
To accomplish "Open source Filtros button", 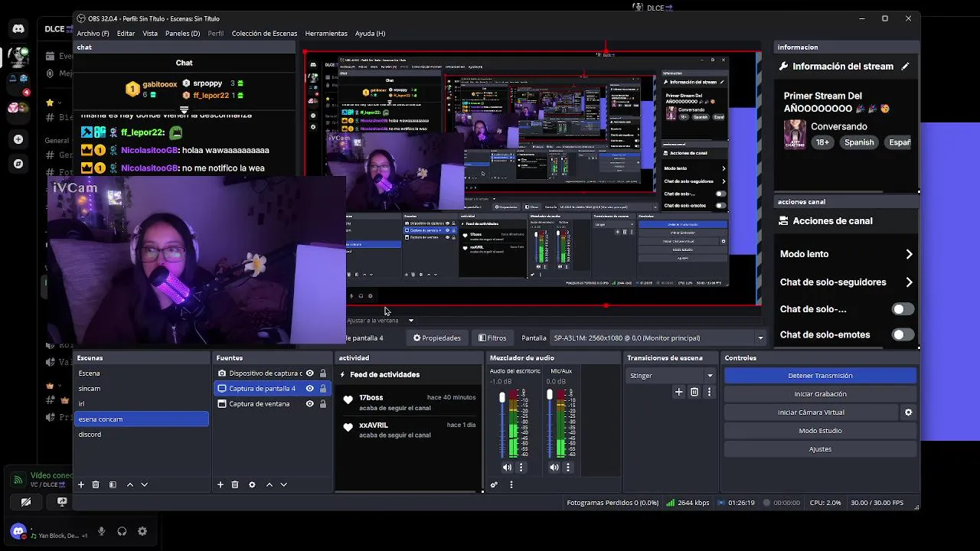I will (492, 338).
